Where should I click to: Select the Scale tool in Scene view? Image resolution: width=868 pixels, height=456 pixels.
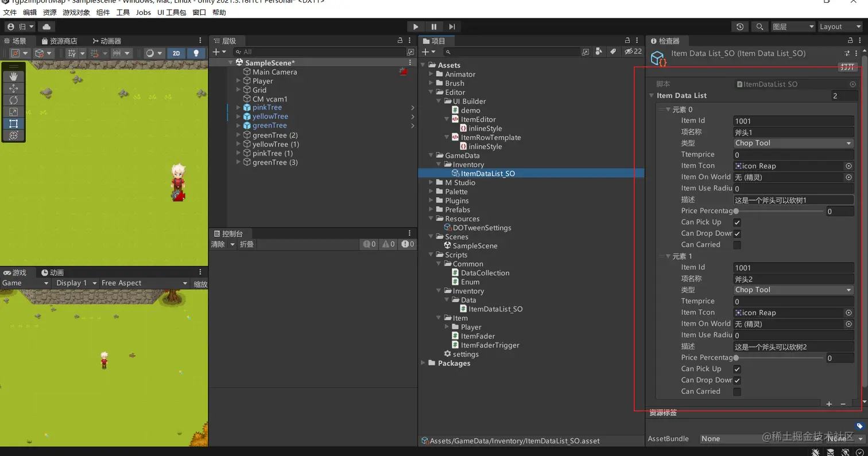point(14,112)
